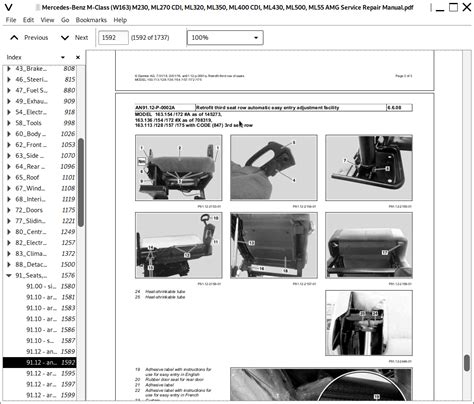This screenshot has width=474, height=404.
Task: Open the Go menu
Action: (65, 20)
